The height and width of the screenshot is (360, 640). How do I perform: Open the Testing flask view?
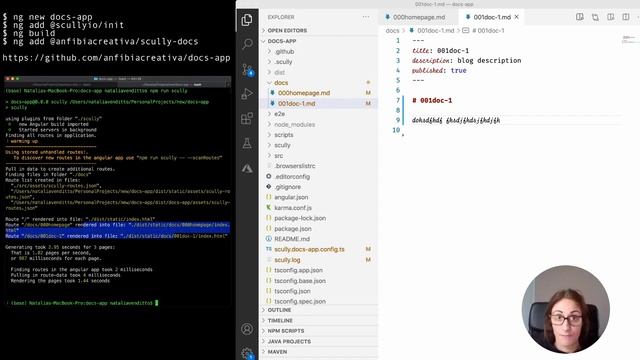tap(247, 143)
